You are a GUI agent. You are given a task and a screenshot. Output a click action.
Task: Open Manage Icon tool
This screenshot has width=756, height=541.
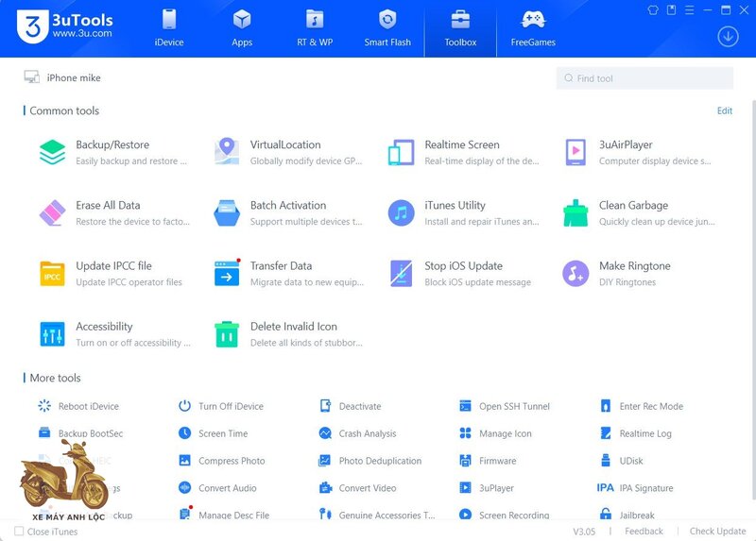[495, 433]
